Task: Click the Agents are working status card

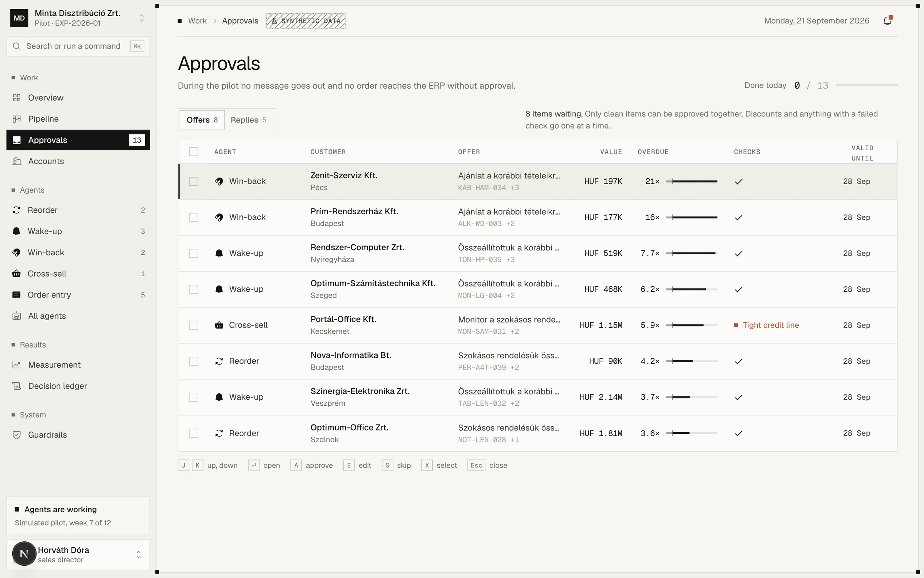Action: pos(78,516)
